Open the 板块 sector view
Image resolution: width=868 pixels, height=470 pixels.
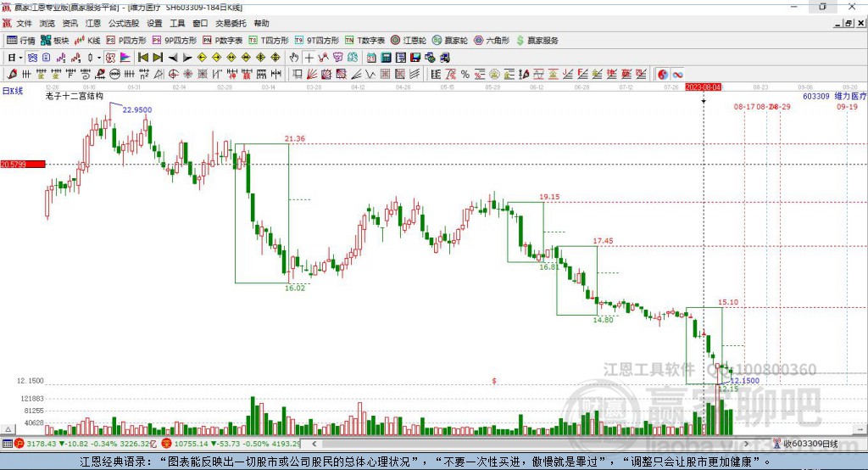(x=54, y=41)
